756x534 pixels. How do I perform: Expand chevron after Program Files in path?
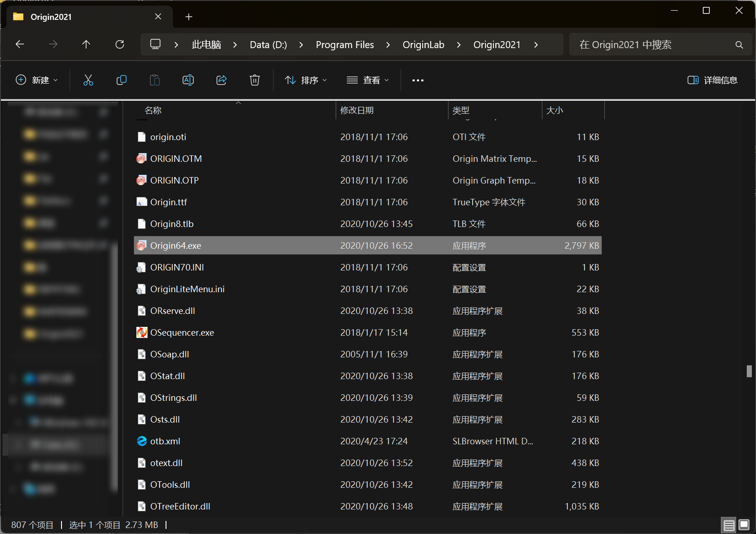pos(388,45)
